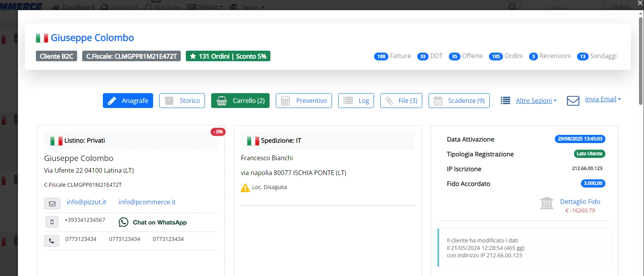Click the Italian flag beside Giuseppe Colombo heading

[x=42, y=38]
